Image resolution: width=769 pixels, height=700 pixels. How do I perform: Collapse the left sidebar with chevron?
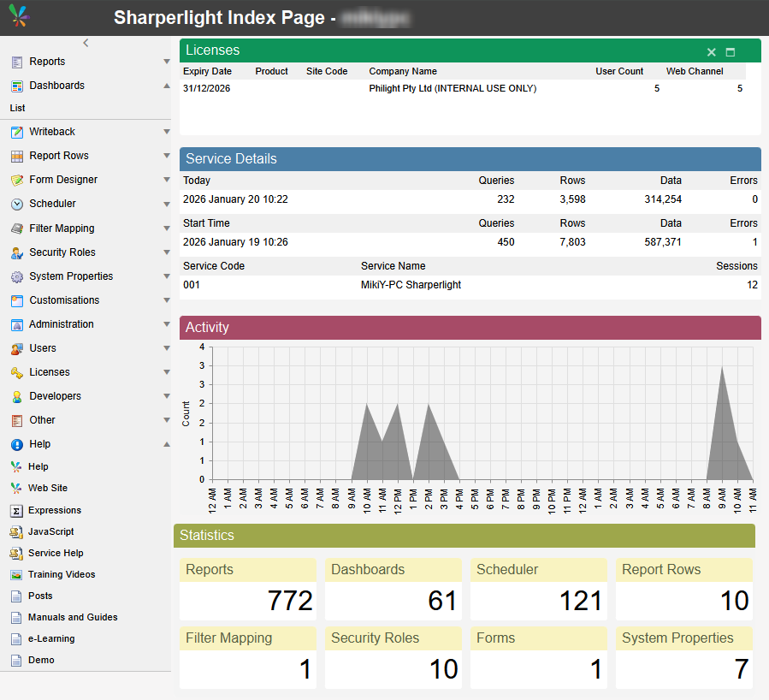coord(86,43)
